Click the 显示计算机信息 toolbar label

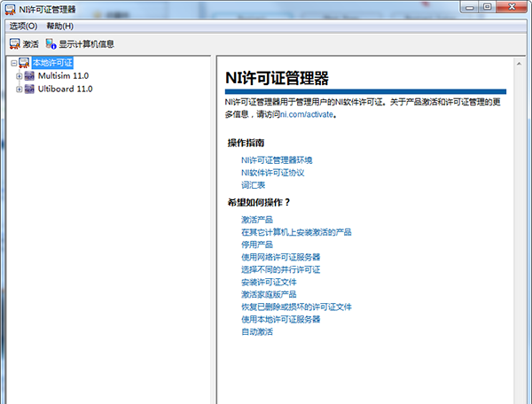click(87, 44)
